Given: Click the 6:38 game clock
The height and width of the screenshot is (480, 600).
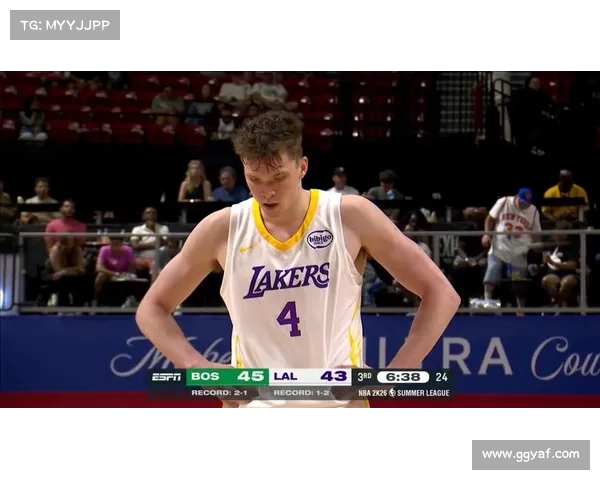Looking at the screenshot, I should pos(403,377).
